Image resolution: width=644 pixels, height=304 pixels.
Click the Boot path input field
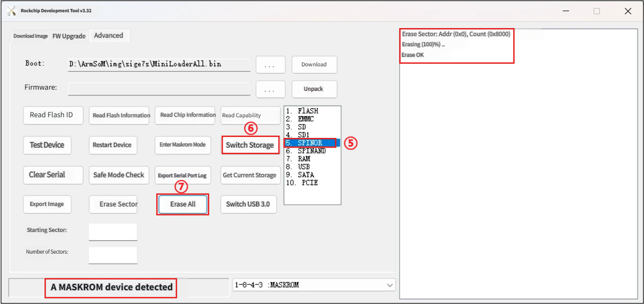159,64
